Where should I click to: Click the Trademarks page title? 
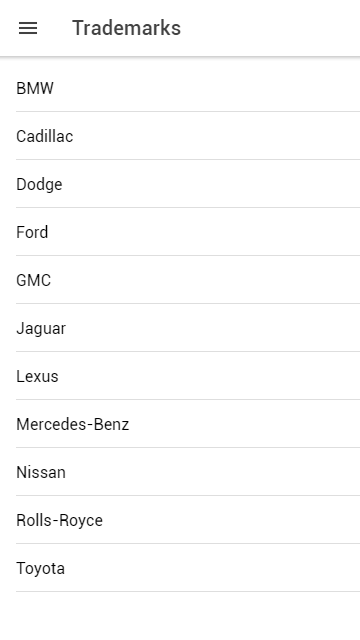127,28
